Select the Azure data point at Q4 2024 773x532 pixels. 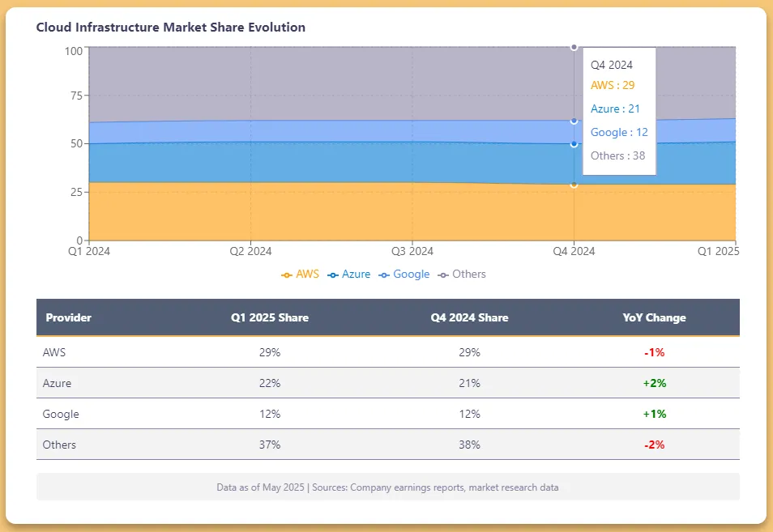tap(574, 144)
